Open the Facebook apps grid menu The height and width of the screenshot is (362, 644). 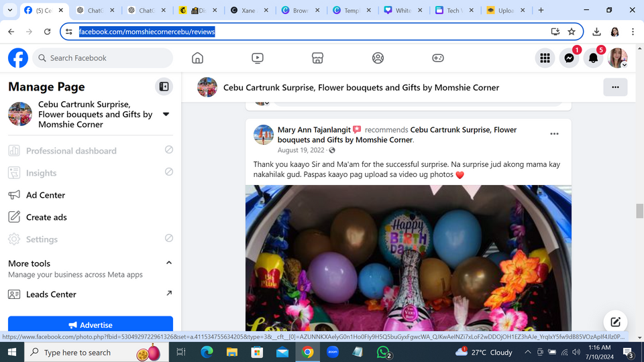(545, 58)
